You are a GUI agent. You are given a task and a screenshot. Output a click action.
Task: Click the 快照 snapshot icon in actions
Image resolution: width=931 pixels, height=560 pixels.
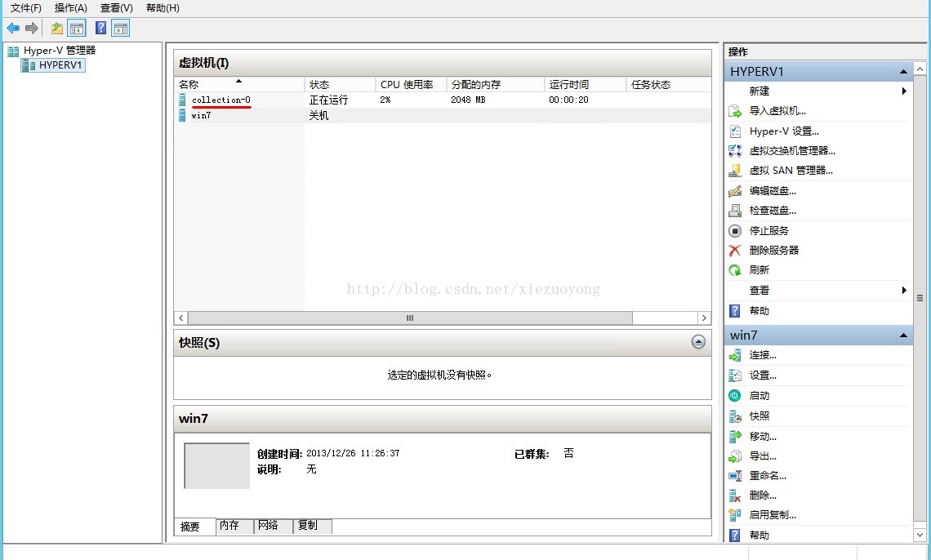(x=735, y=416)
